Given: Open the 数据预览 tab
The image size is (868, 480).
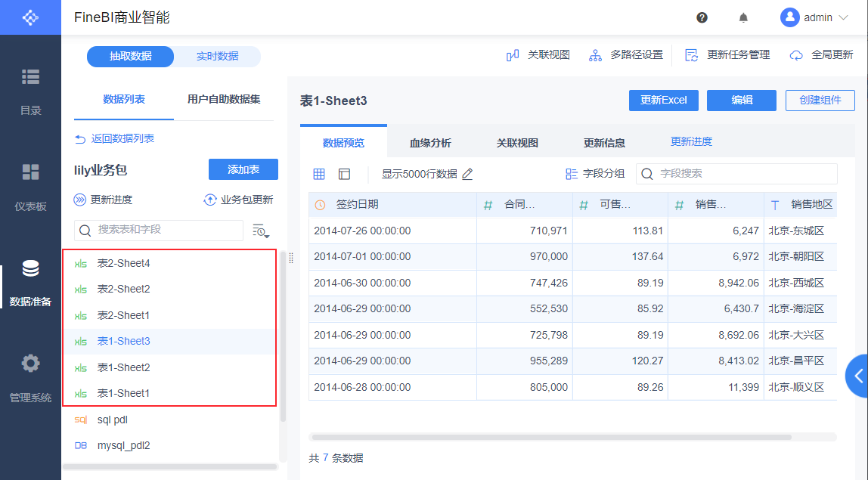Looking at the screenshot, I should pyautogui.click(x=343, y=143).
